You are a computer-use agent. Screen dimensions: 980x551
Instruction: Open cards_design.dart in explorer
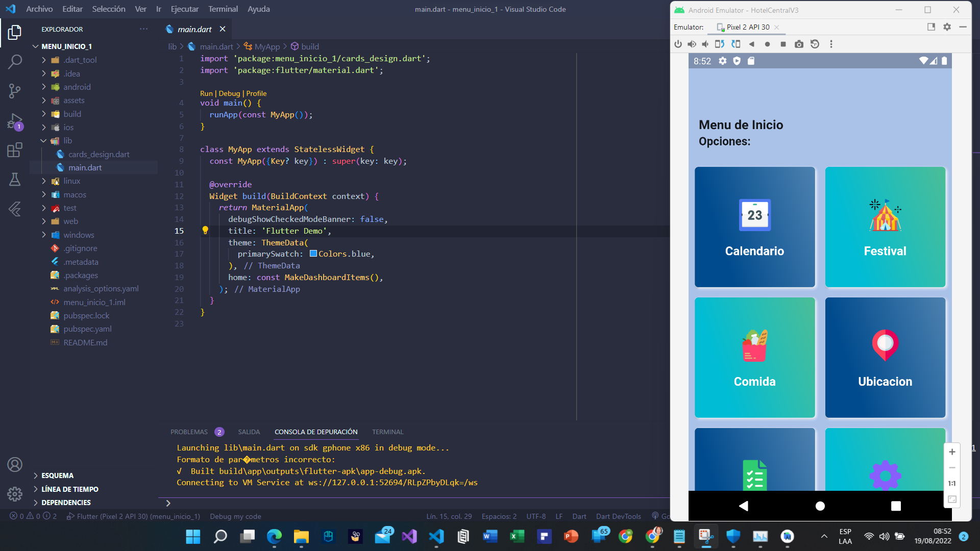[x=99, y=154]
